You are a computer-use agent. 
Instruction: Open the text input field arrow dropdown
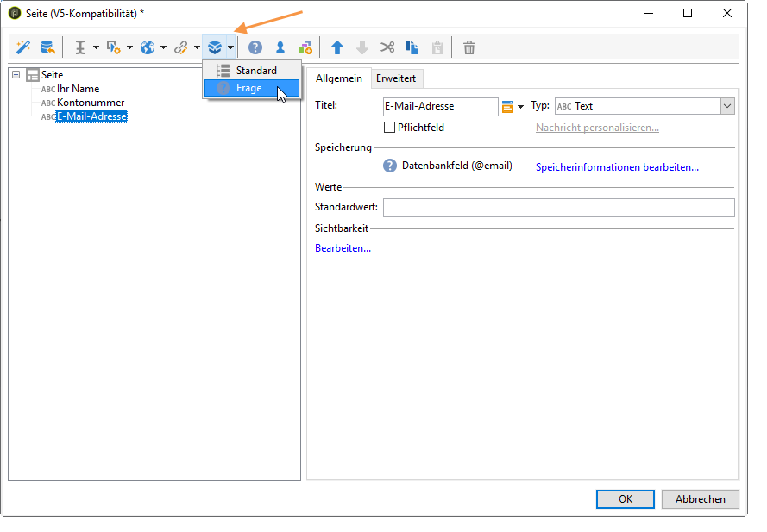(x=96, y=47)
